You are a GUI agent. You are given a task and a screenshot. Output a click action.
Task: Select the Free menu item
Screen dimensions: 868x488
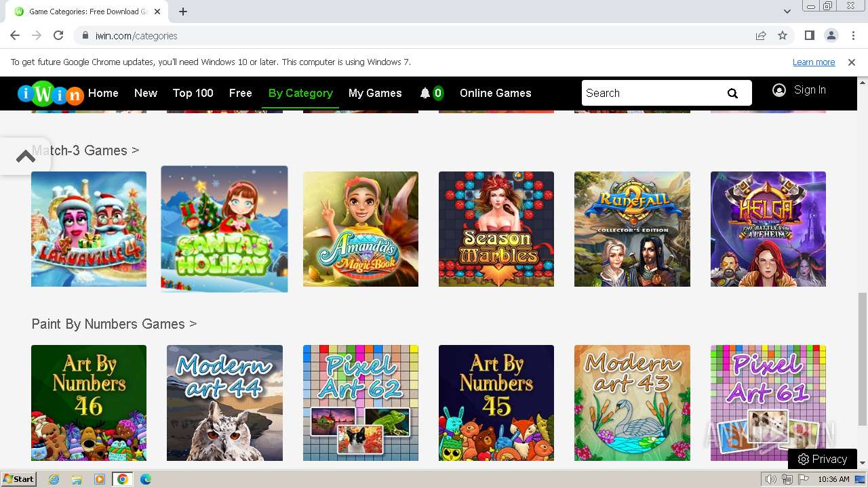(241, 94)
